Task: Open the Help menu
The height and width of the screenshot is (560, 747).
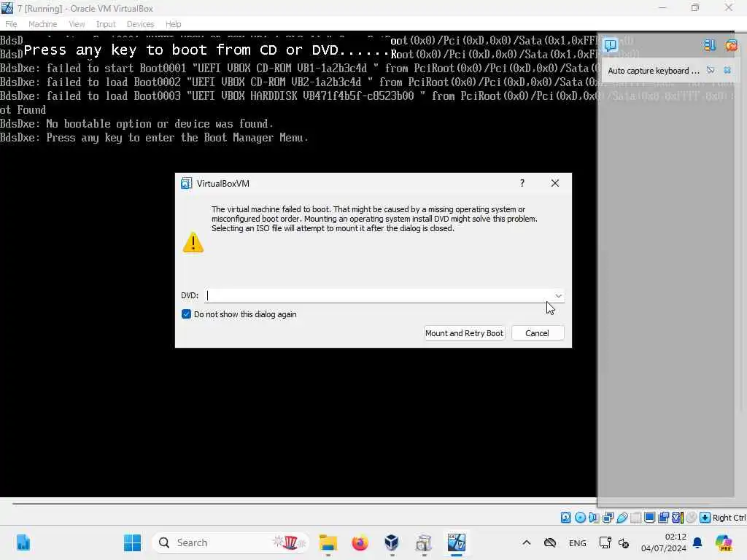Action: [x=174, y=24]
